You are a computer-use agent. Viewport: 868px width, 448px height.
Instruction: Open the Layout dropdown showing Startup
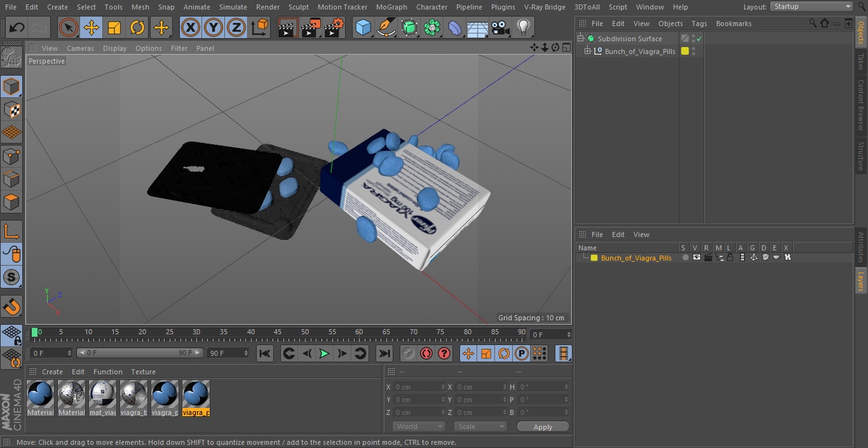coord(811,6)
